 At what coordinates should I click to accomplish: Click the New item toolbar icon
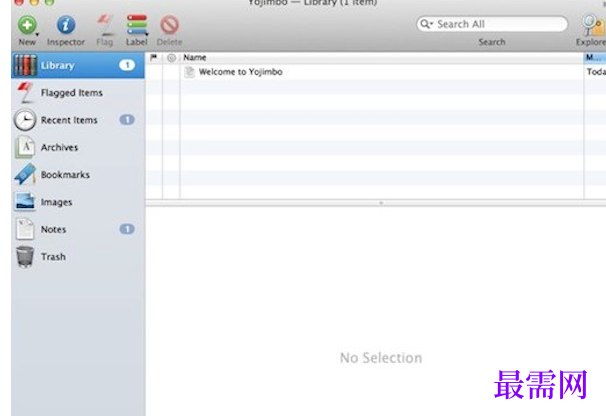(x=27, y=25)
